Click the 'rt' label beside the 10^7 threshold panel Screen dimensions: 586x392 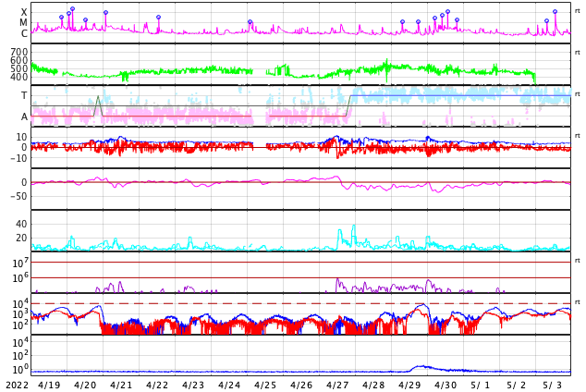click(x=578, y=260)
